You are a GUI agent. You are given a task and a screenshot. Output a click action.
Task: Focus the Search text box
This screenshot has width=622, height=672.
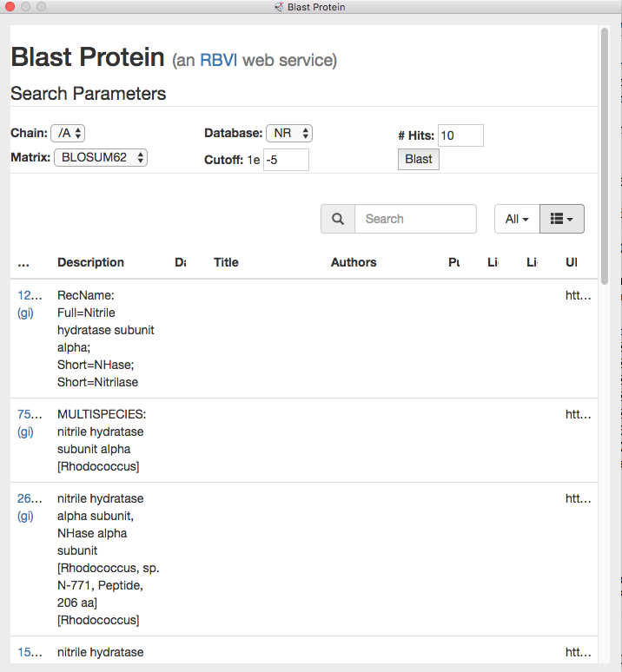pos(415,219)
